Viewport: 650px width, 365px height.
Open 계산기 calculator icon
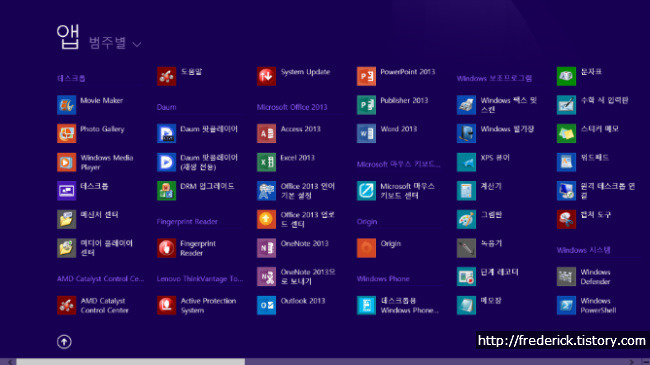tap(466, 191)
